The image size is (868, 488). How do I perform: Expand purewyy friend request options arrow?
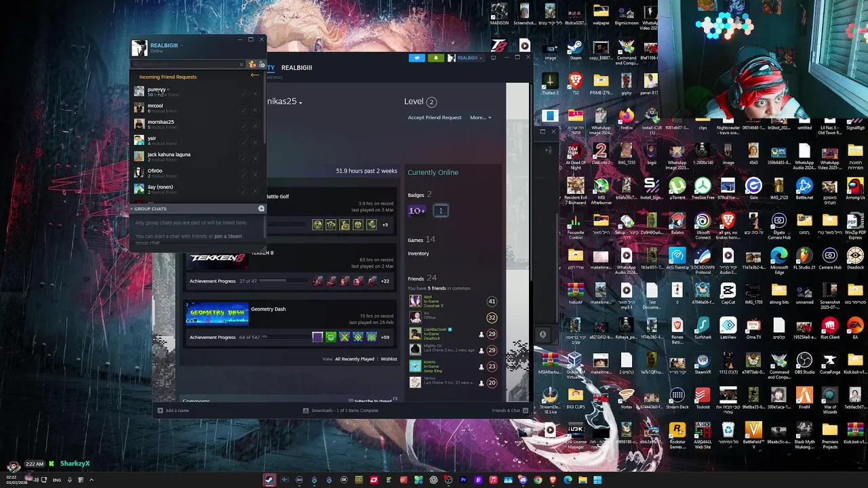[x=168, y=89]
